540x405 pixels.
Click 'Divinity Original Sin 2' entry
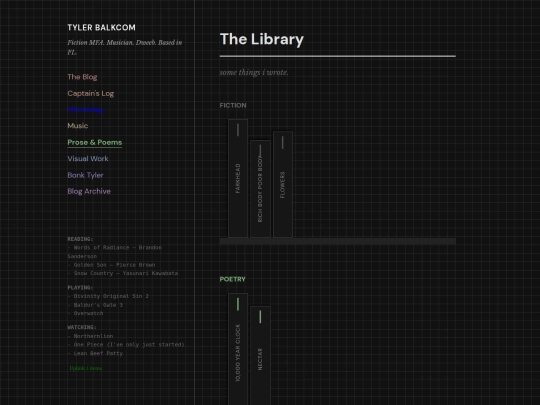click(x=108, y=296)
